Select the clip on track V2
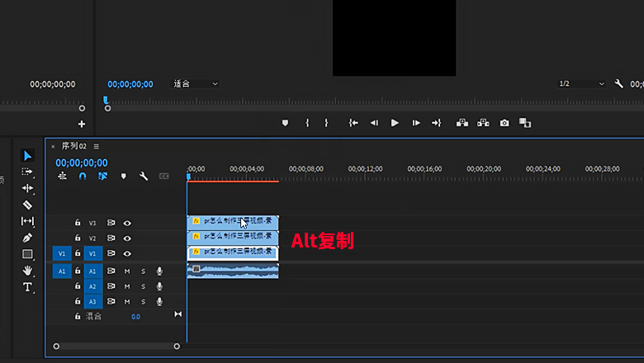Viewport: 644px width, 363px height. (x=233, y=238)
